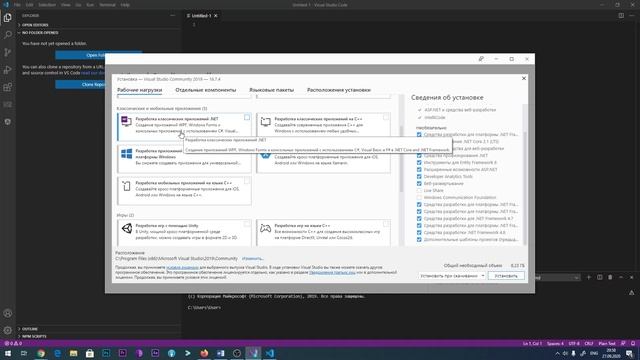Viewport: 640px width, 360px height.
Task: Enable the Live Share optional component
Action: [419, 191]
